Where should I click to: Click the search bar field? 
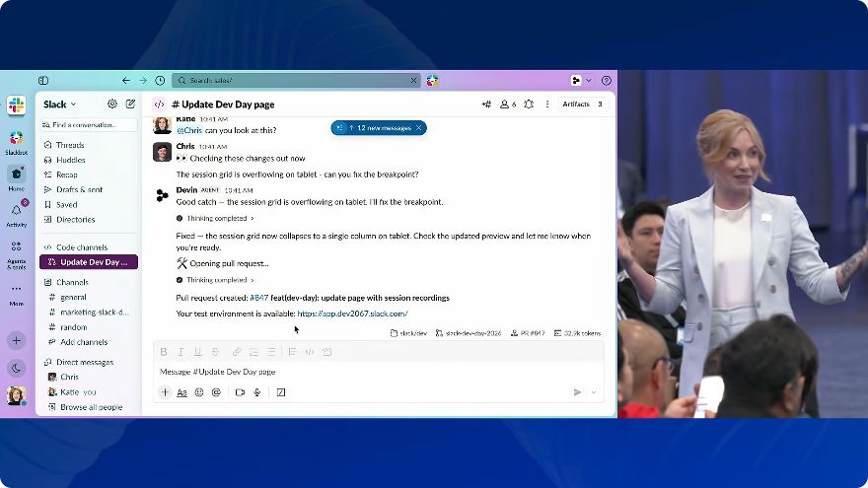tap(296, 80)
